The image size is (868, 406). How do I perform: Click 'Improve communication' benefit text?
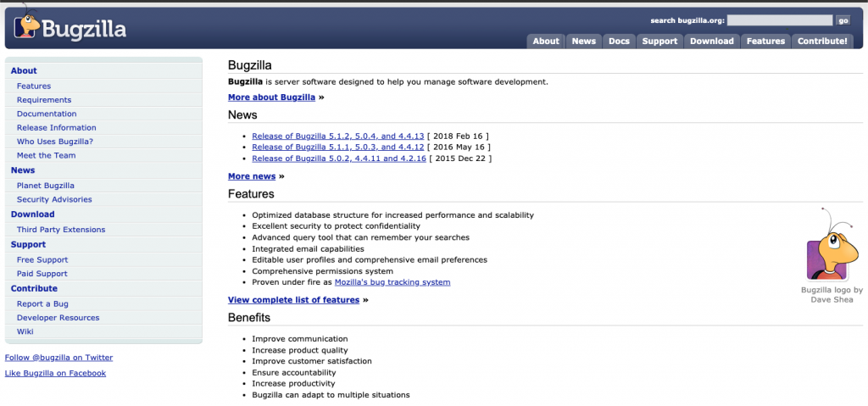coord(300,339)
